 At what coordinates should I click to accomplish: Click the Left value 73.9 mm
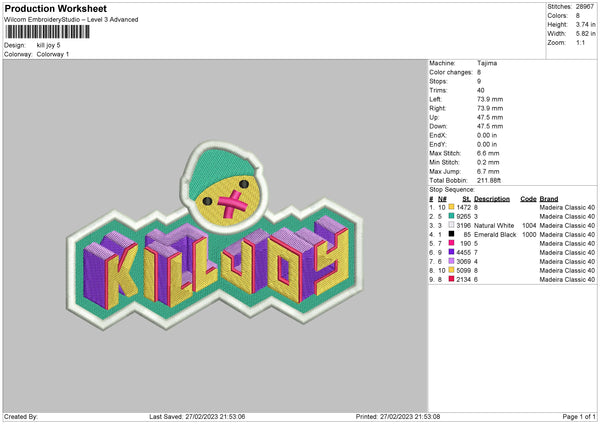tap(490, 99)
